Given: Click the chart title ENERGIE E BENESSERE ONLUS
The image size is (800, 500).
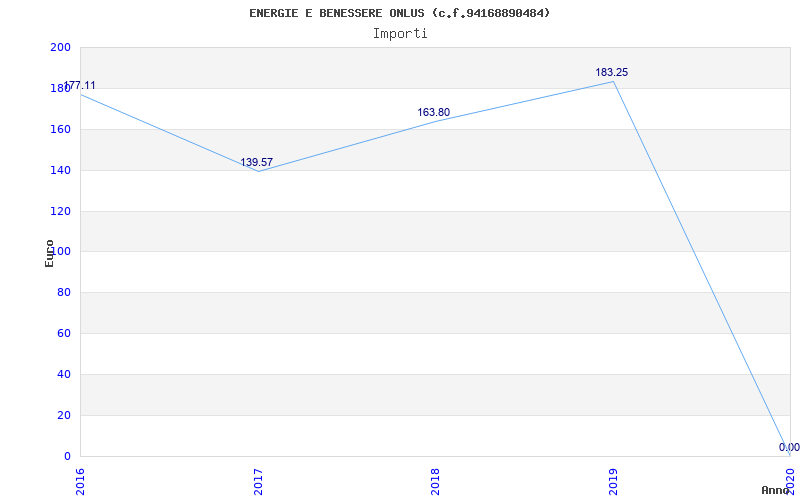Looking at the screenshot, I should pyautogui.click(x=400, y=13).
